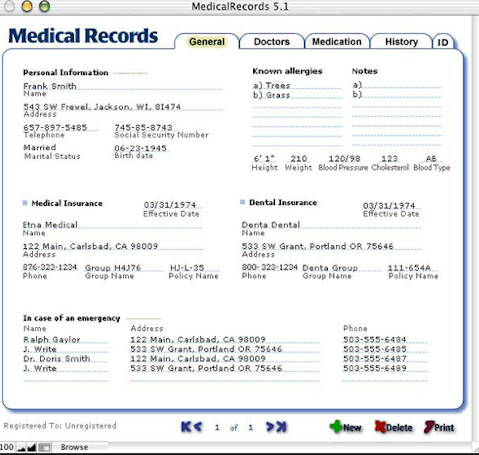Click emergency phone 503-555-6487
The width and height of the screenshot is (479, 455).
pos(385,358)
